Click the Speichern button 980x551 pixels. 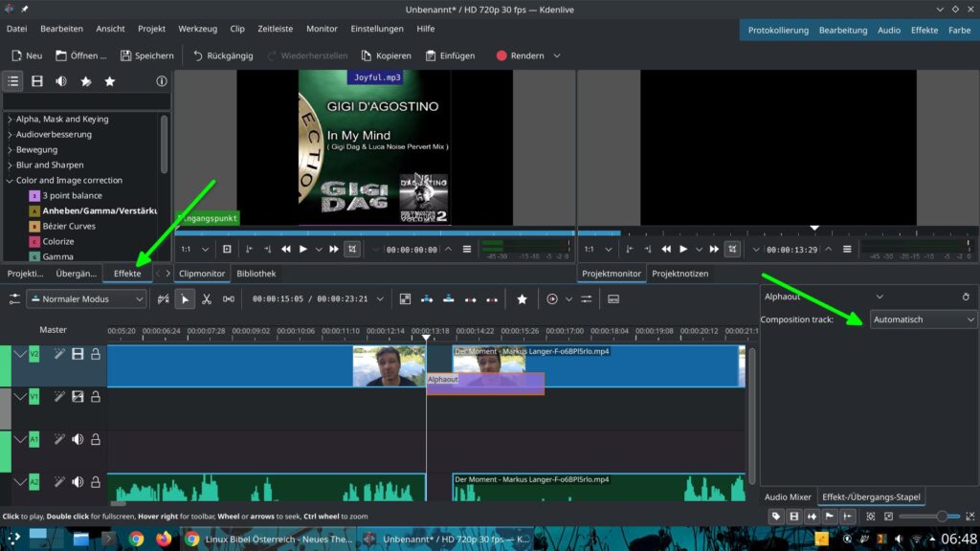[x=147, y=55]
